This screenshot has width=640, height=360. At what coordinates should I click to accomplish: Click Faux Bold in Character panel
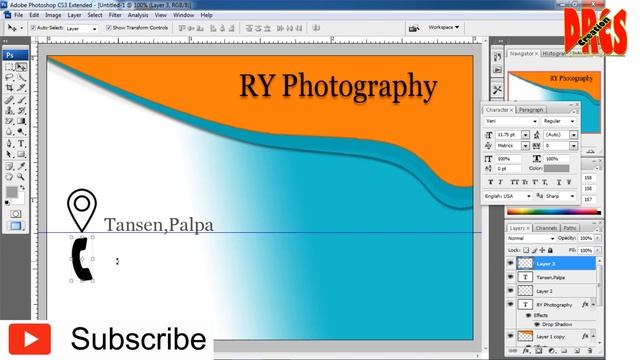[x=490, y=182]
